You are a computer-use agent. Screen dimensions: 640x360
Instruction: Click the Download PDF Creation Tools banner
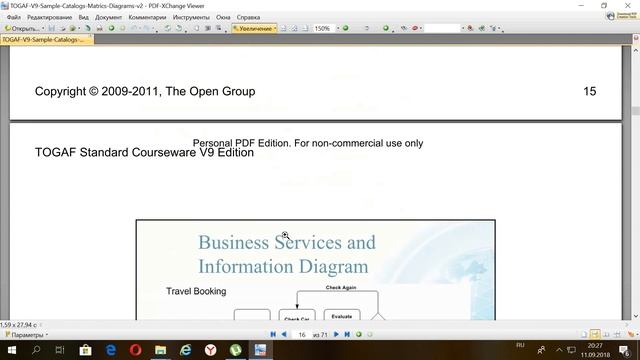(622, 16)
